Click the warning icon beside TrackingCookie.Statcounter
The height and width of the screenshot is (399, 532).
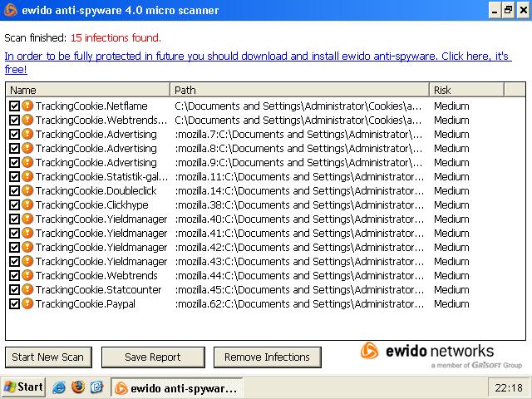[27, 290]
